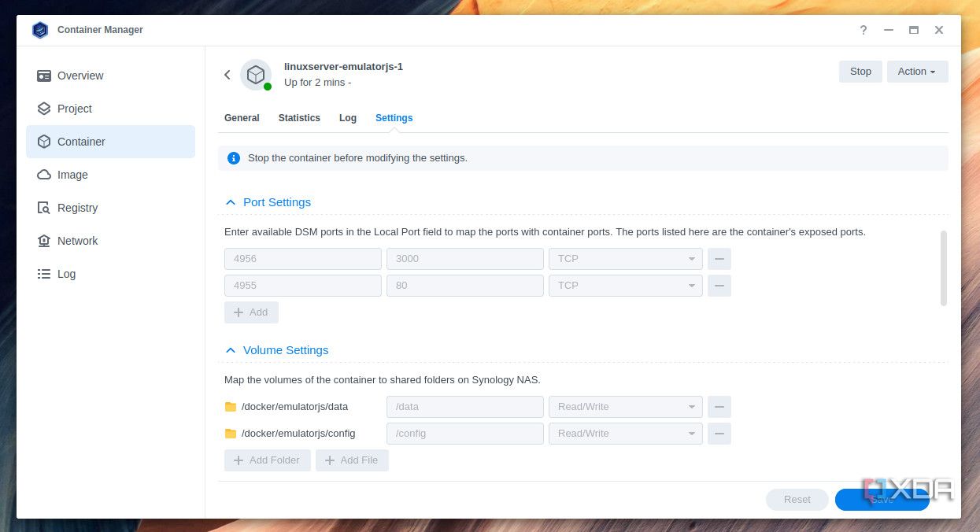
Task: Click the Overview sidebar icon
Action: [x=44, y=76]
